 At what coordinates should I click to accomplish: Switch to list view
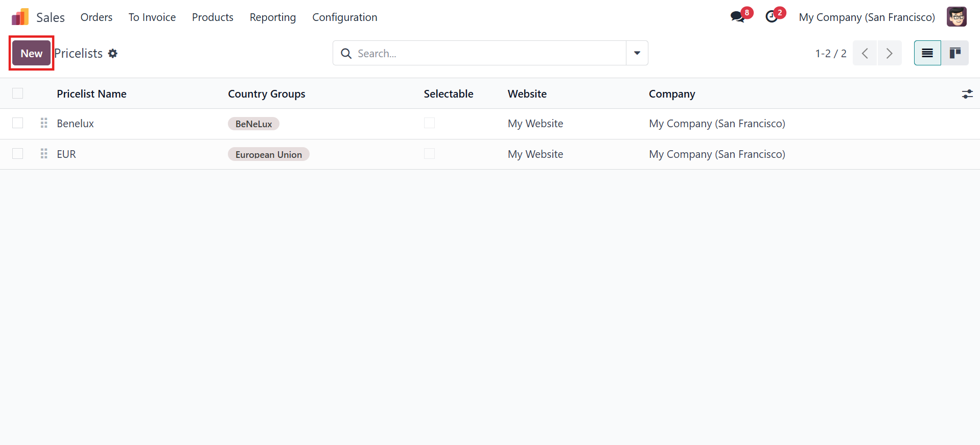[927, 53]
